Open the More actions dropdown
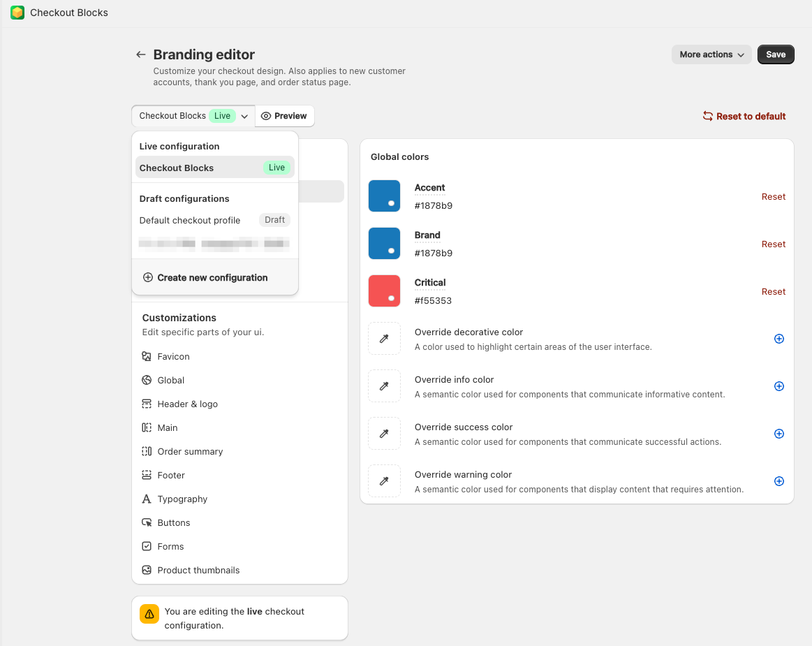This screenshot has width=812, height=646. pyautogui.click(x=711, y=54)
